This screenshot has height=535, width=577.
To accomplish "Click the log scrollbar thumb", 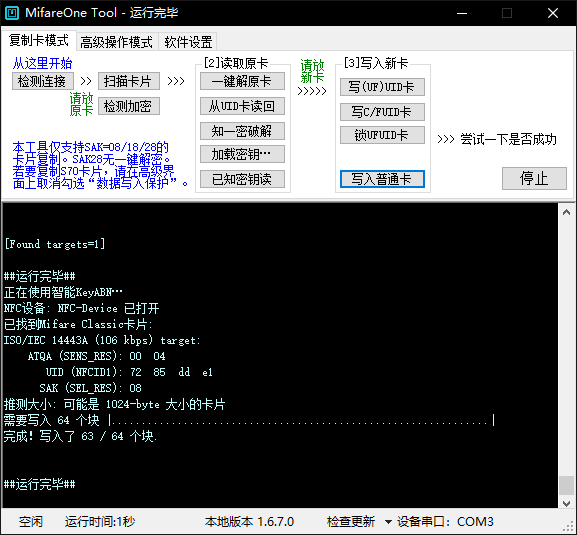I will pos(567,486).
